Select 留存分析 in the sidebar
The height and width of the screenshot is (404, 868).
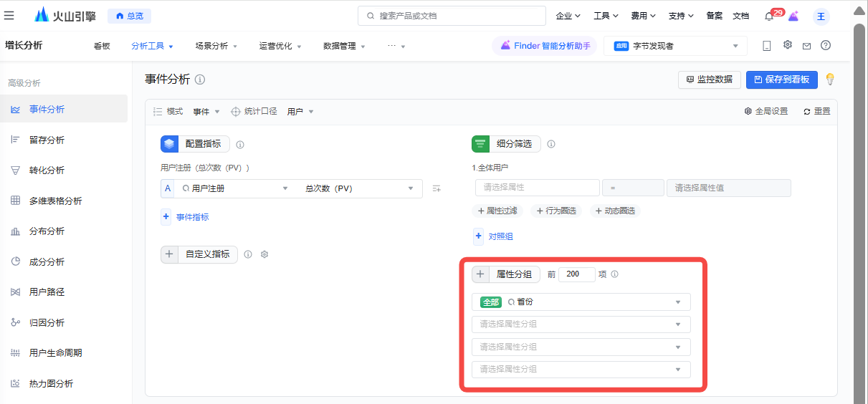pos(47,140)
